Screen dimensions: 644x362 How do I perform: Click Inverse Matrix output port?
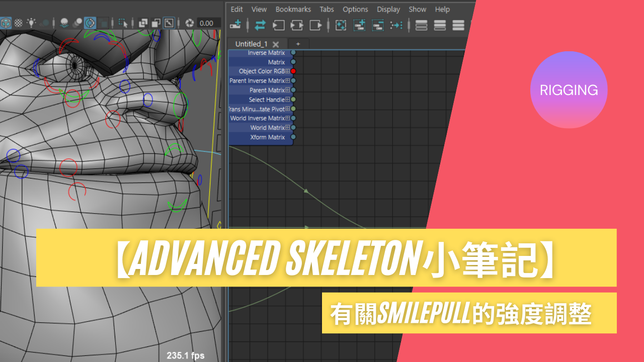click(x=293, y=52)
